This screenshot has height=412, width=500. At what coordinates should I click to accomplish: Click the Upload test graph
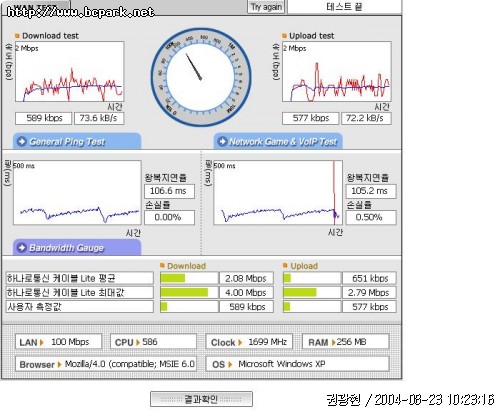(337, 72)
